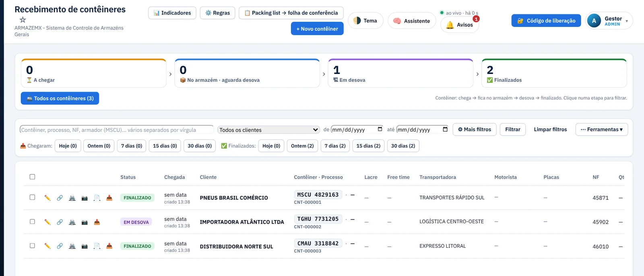Open the camera icon for container TGHU 7731205

(85, 222)
